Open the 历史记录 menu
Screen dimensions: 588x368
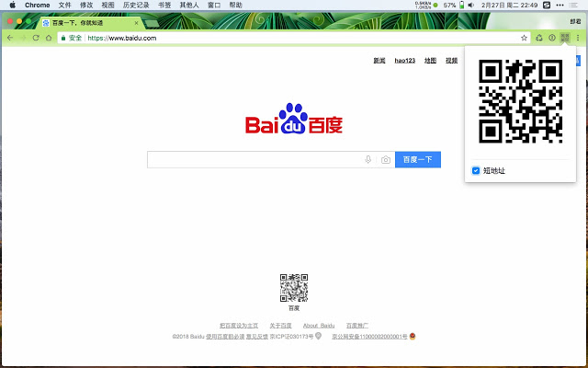136,6
